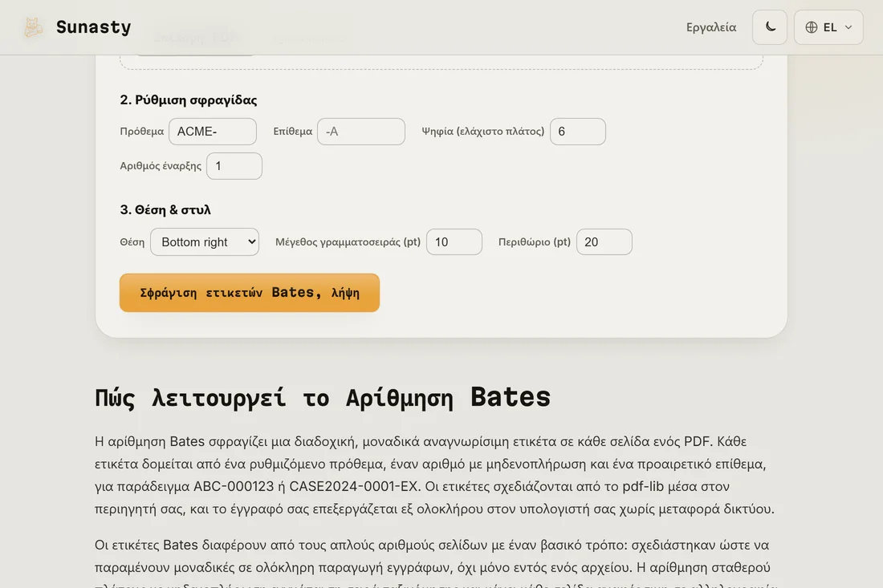Viewport: 883px width, 588px height.
Task: Click the Πρόθεμα field containing ACME-
Action: [212, 132]
